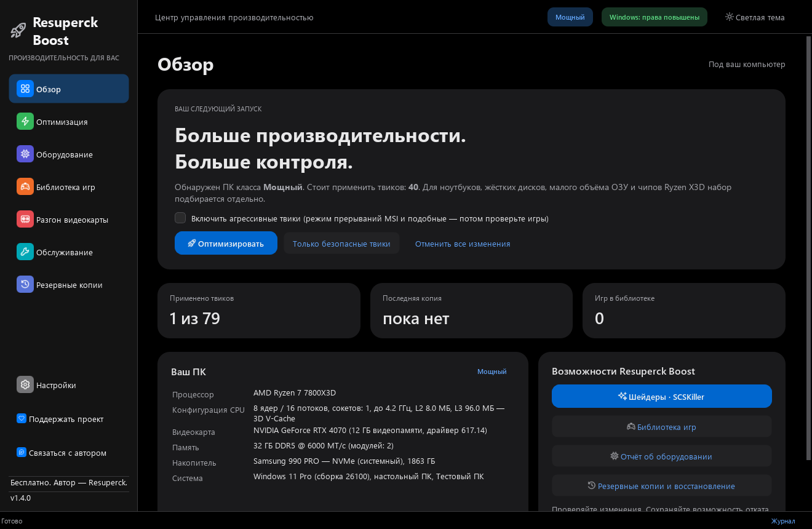Click the Мощный badge in the header

[x=570, y=17]
